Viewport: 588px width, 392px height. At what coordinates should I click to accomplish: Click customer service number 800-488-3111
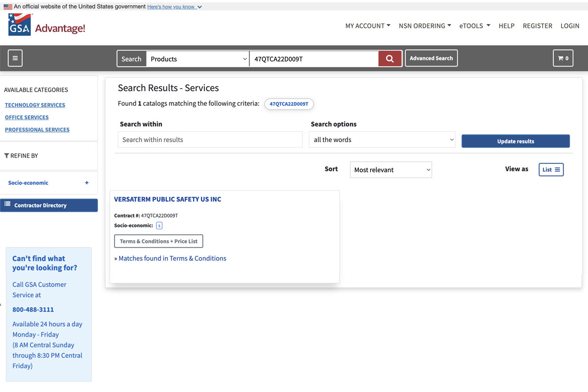pos(33,310)
